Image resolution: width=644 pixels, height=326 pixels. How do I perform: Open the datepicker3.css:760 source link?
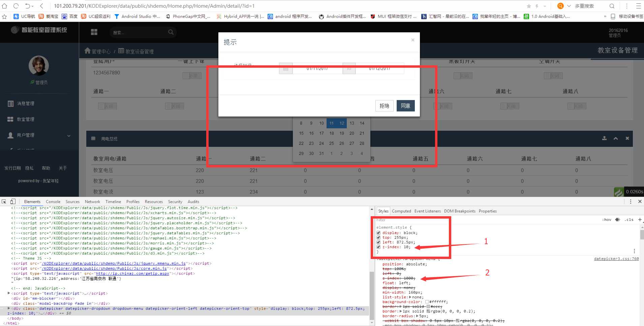click(x=616, y=259)
